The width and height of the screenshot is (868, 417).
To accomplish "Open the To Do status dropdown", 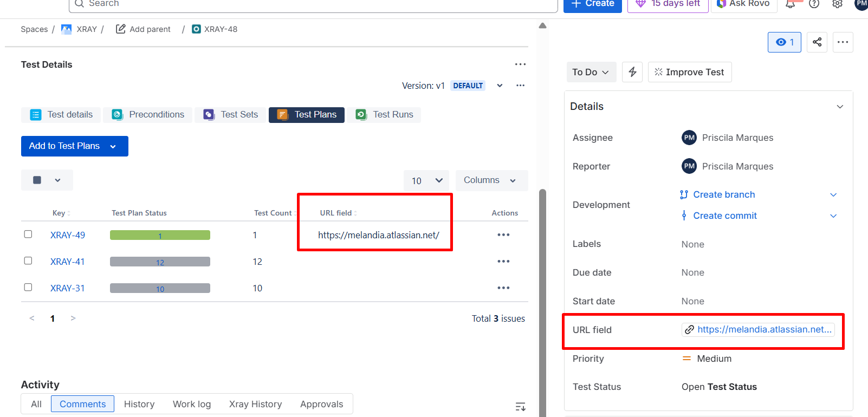I will pos(591,72).
